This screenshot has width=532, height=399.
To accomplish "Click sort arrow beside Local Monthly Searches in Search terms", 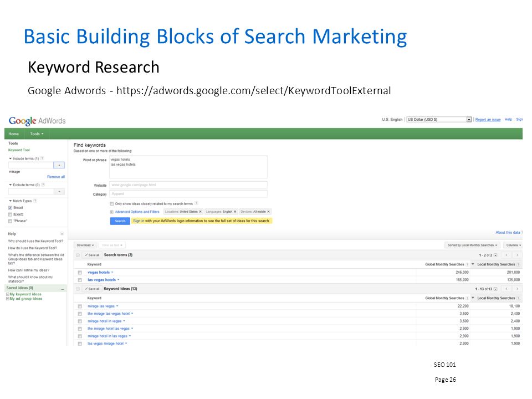I will point(473,264).
